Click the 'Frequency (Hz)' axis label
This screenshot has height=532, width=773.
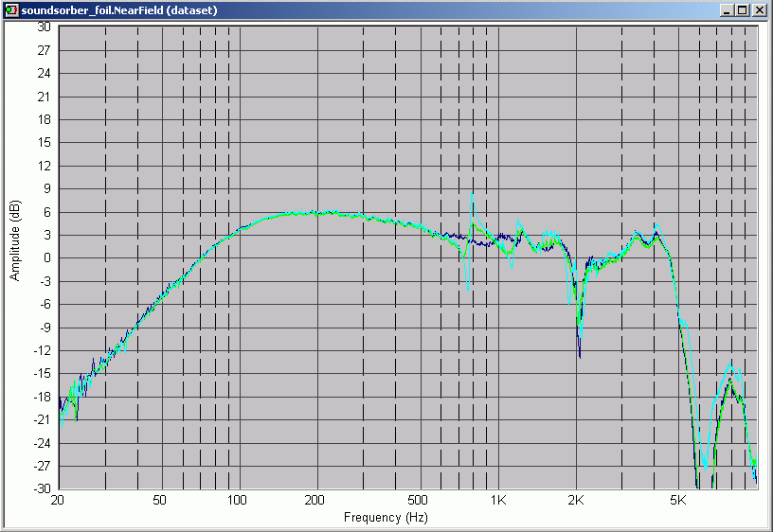point(386,517)
